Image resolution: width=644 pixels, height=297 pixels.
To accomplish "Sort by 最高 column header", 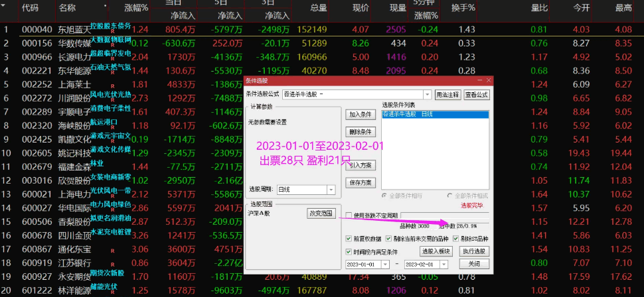I will (623, 7).
